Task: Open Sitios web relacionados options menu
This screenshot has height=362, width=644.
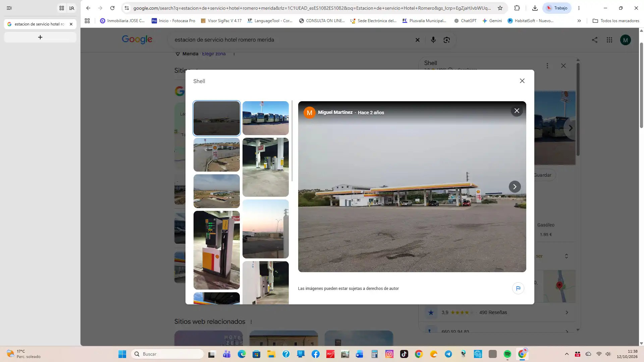Action: click(251, 322)
